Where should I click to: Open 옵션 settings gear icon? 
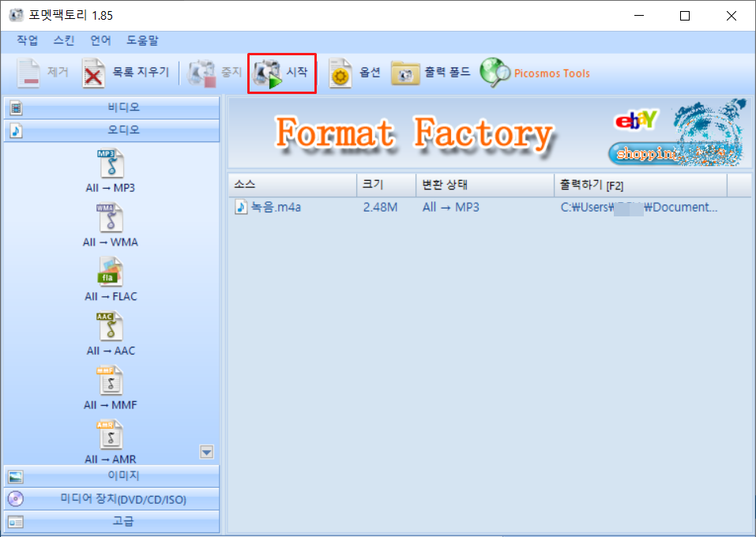(340, 73)
